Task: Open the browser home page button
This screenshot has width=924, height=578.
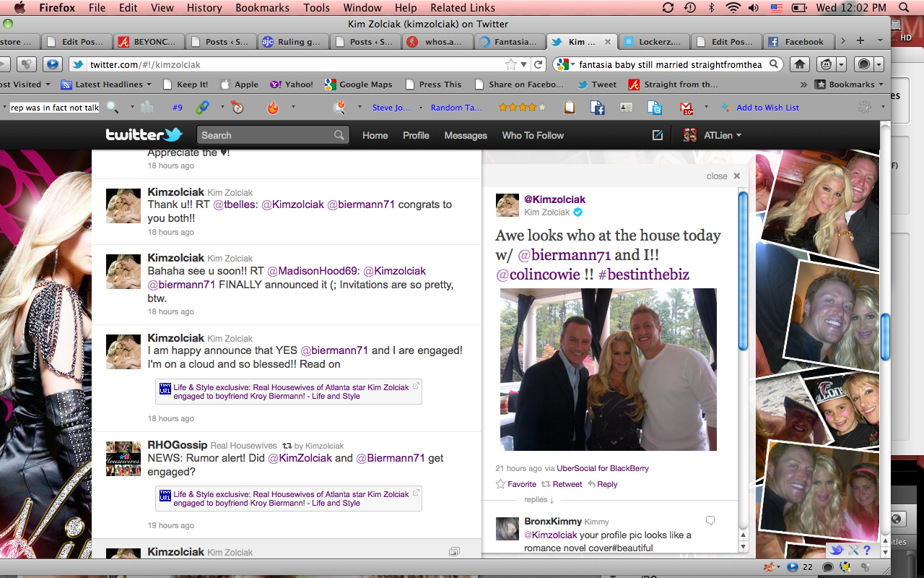Action: tap(800, 64)
